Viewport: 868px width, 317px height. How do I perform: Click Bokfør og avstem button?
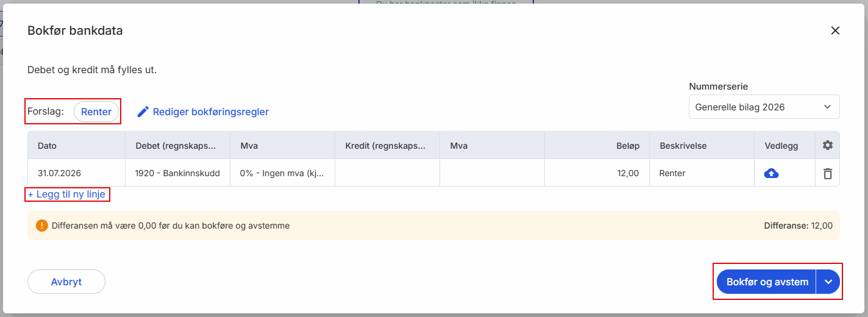pos(767,282)
